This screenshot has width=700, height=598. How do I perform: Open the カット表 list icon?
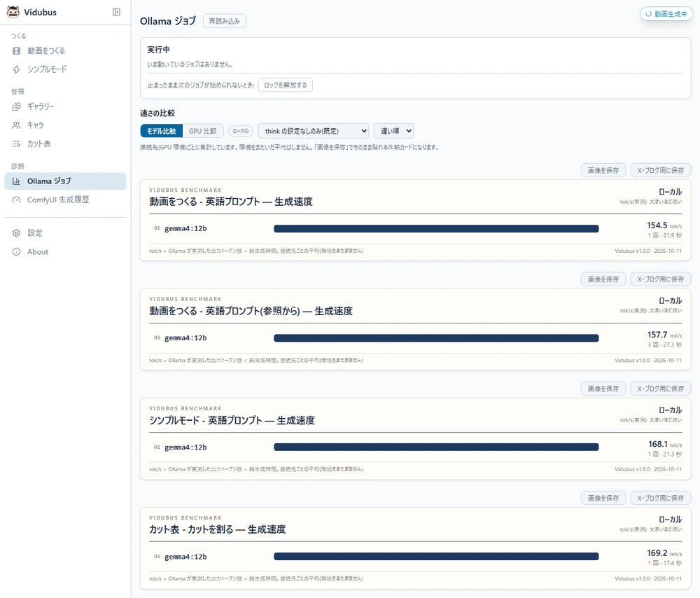tap(17, 144)
